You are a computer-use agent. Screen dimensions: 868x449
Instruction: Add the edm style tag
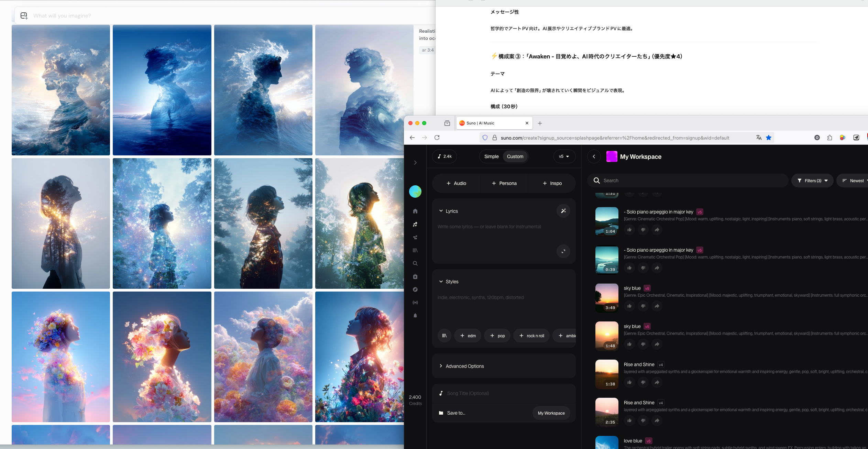click(468, 336)
